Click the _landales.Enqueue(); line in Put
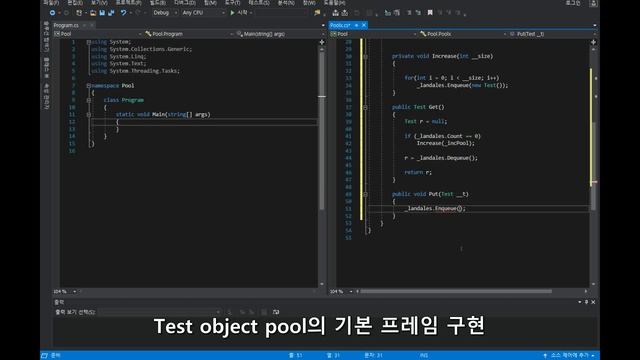The image size is (640, 360). pos(435,209)
